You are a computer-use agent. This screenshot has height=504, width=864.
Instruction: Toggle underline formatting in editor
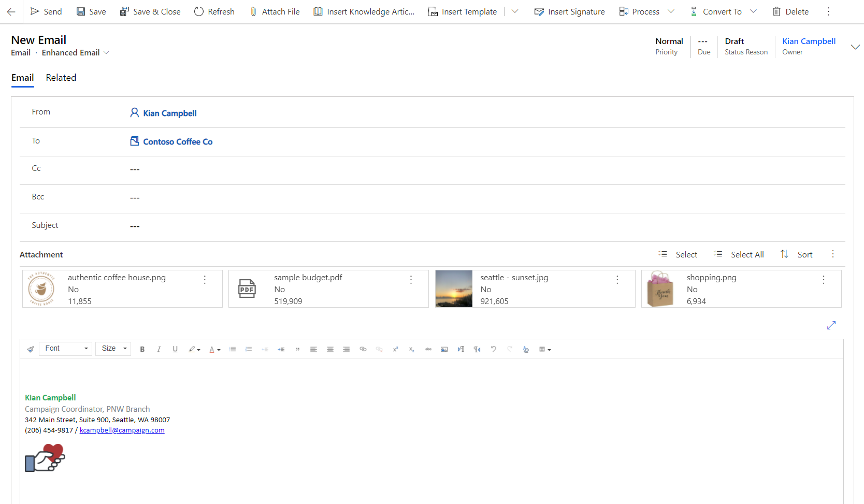coord(175,349)
